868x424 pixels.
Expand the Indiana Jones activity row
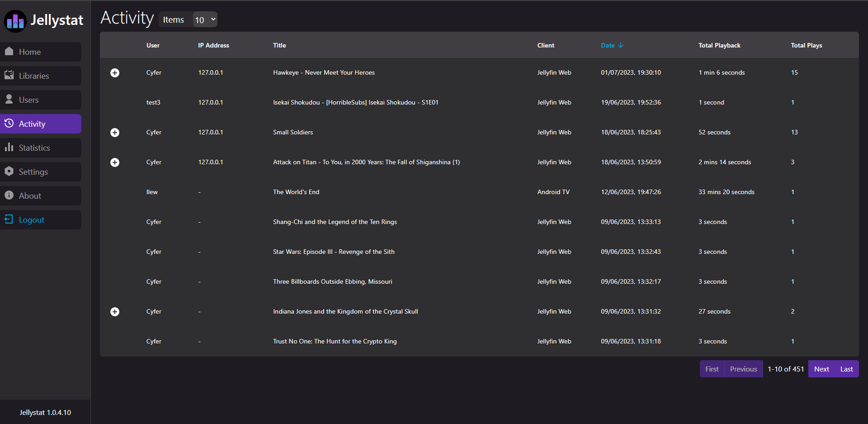tap(115, 312)
